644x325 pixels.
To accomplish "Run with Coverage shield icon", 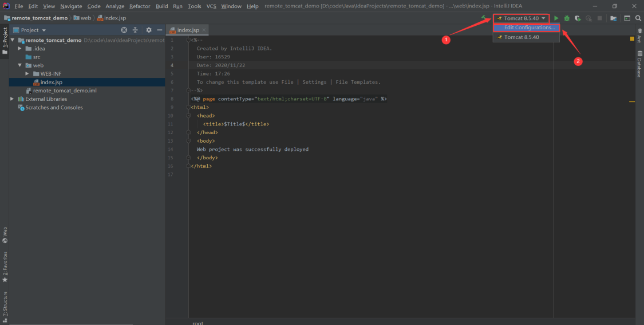I will pos(578,18).
